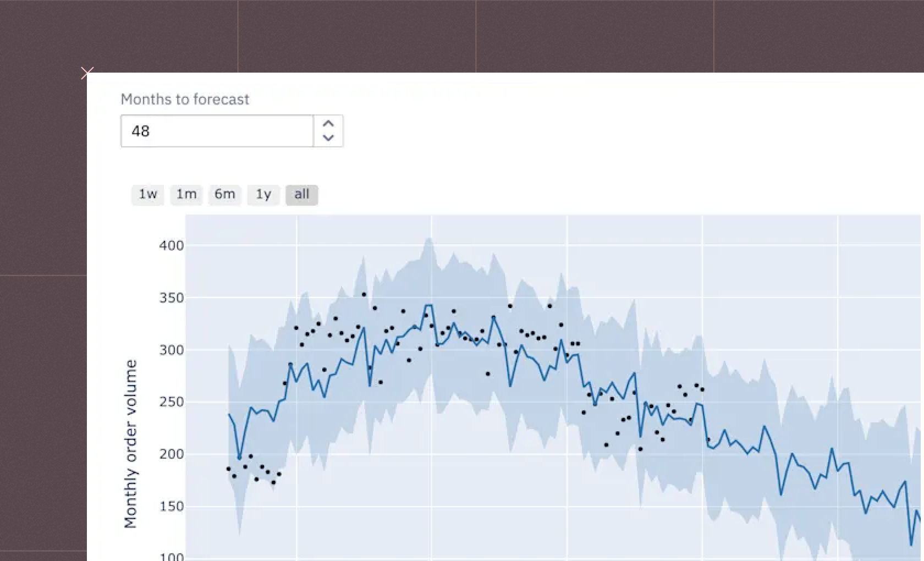Click the peak of the blue forecast line
Screen dimensions: 924x561
pos(428,304)
